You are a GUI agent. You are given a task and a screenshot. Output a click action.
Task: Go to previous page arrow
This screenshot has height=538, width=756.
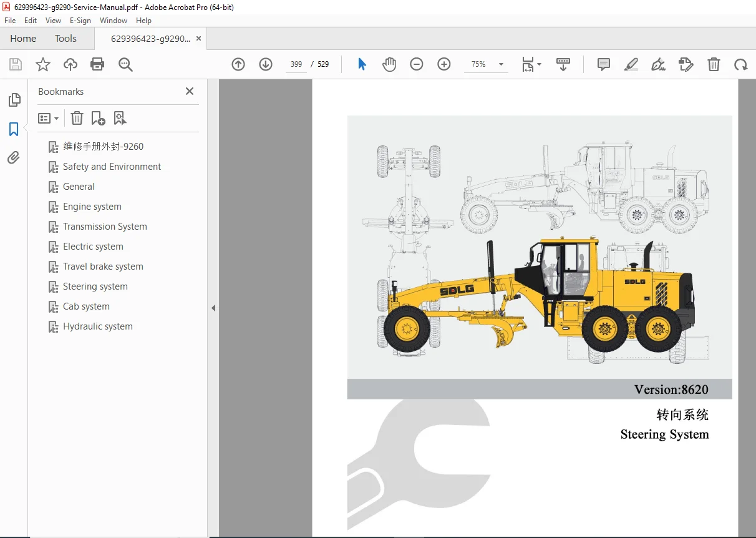click(x=238, y=64)
